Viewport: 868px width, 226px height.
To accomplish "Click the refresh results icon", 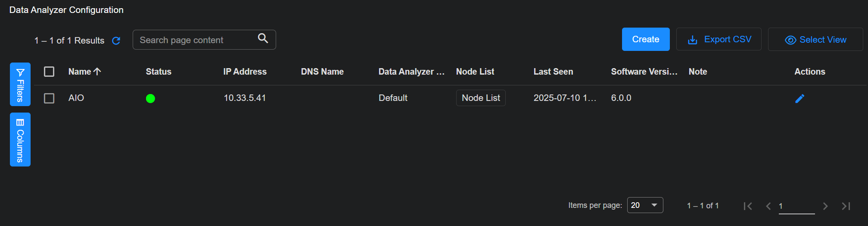I will point(116,41).
